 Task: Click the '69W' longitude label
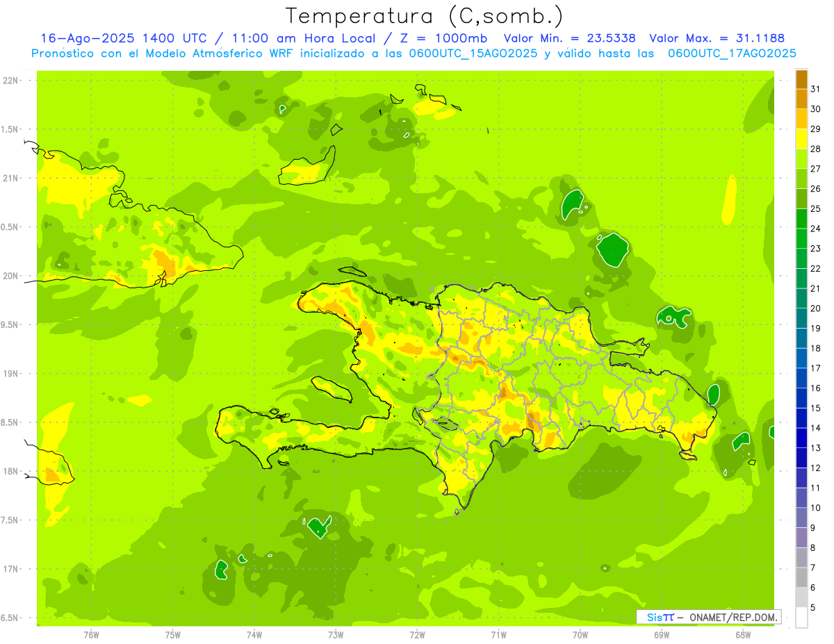[662, 635]
